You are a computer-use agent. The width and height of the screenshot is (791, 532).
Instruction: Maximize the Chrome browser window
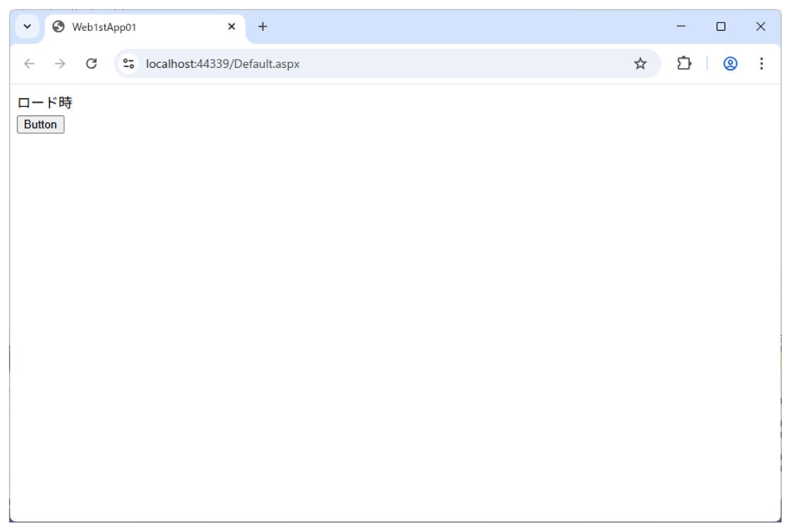point(721,27)
